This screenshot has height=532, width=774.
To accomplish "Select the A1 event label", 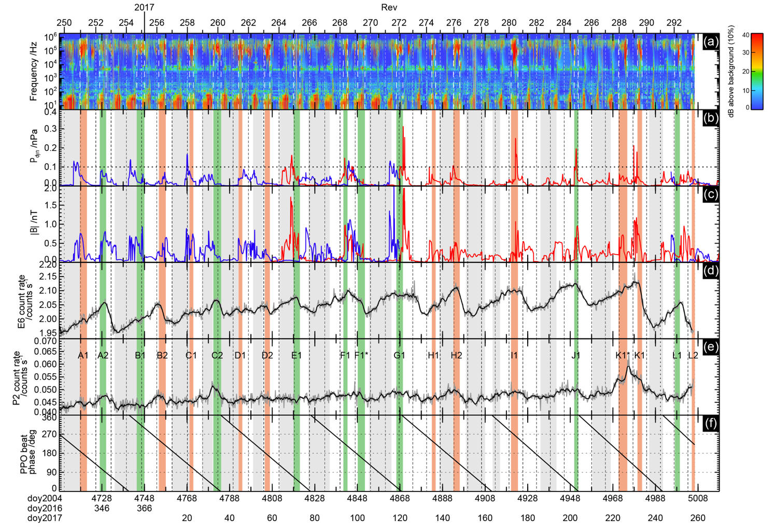I will click(83, 355).
